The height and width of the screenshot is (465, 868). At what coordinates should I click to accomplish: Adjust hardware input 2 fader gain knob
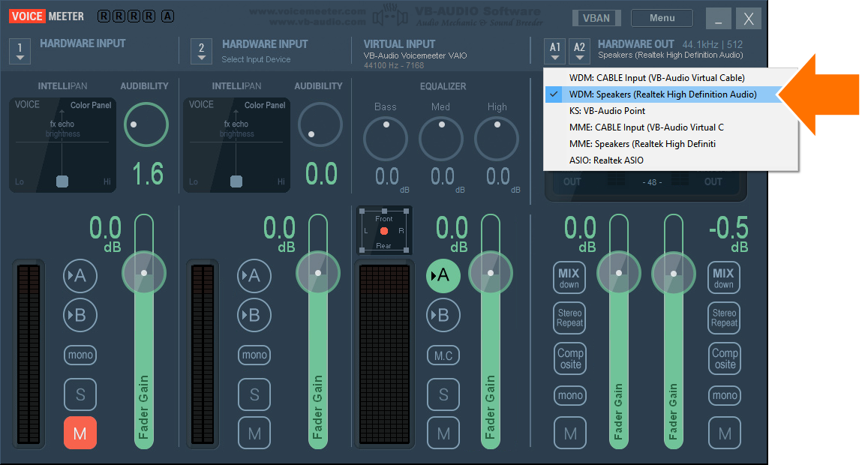318,273
